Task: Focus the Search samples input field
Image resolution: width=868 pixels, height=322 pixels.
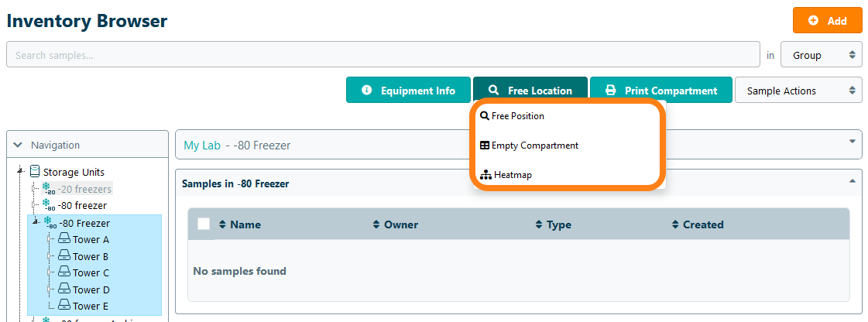Action: [383, 55]
